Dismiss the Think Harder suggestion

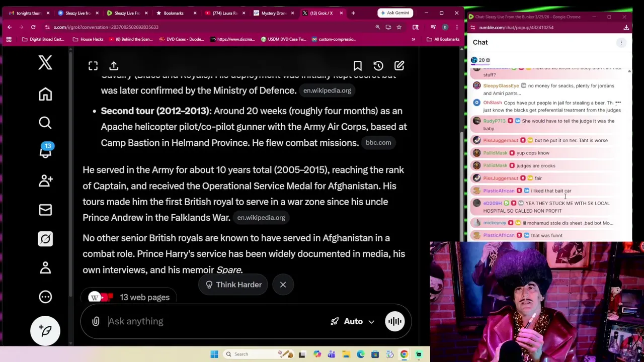coord(283,285)
